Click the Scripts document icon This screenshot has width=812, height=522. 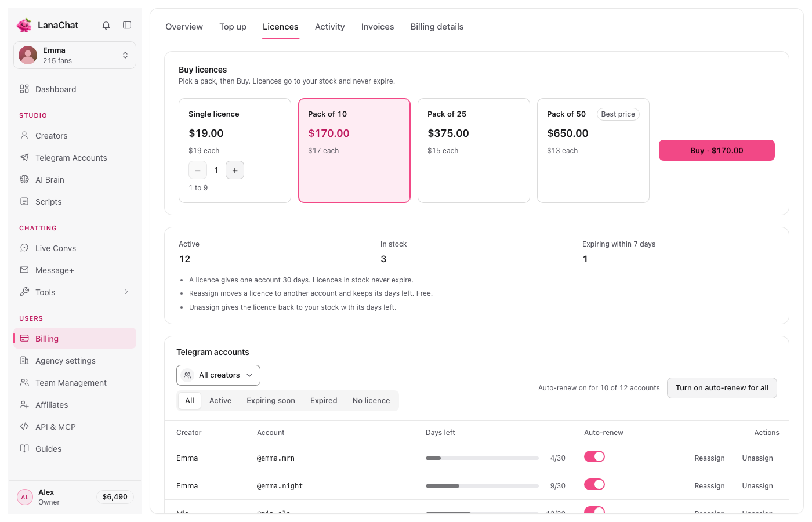pyautogui.click(x=24, y=201)
